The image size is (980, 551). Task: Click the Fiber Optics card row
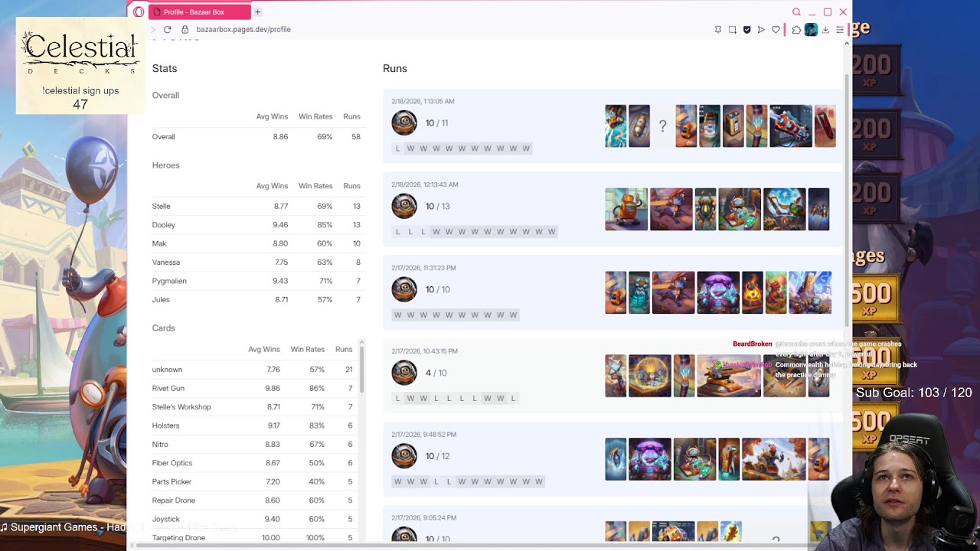[253, 463]
